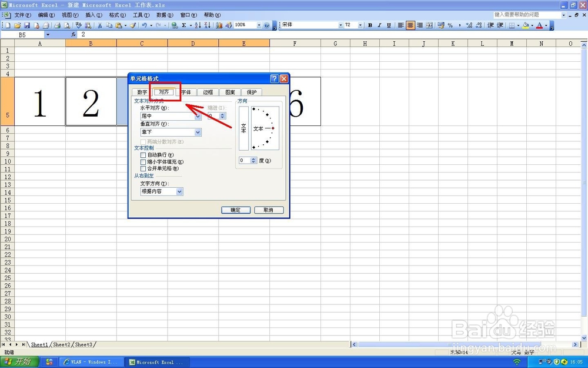
Task: Copy selection with the Copy icon
Action: click(109, 25)
